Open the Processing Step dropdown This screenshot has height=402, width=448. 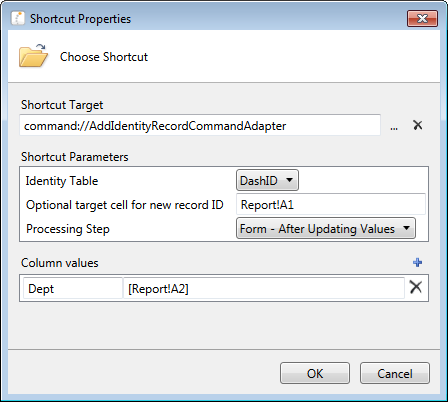326,228
